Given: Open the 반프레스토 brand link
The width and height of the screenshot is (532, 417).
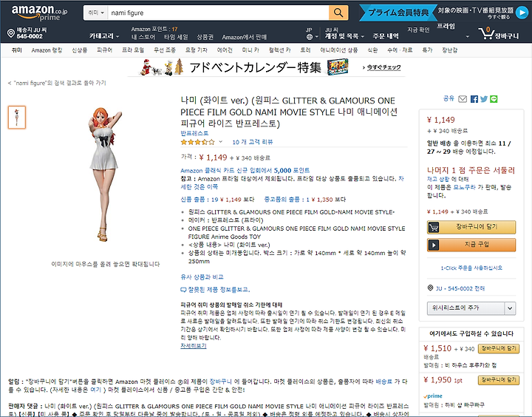Looking at the screenshot, I should (x=194, y=133).
